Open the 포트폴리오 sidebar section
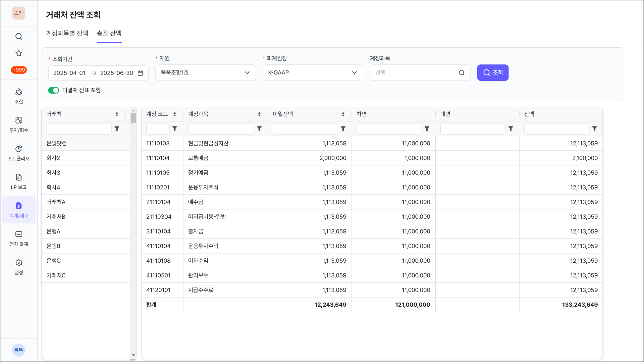This screenshot has width=644, height=362. click(19, 153)
